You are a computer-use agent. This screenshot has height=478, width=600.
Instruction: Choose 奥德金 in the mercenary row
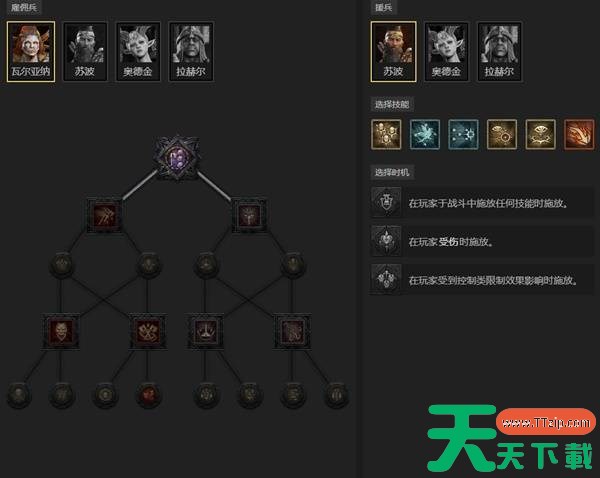138,51
